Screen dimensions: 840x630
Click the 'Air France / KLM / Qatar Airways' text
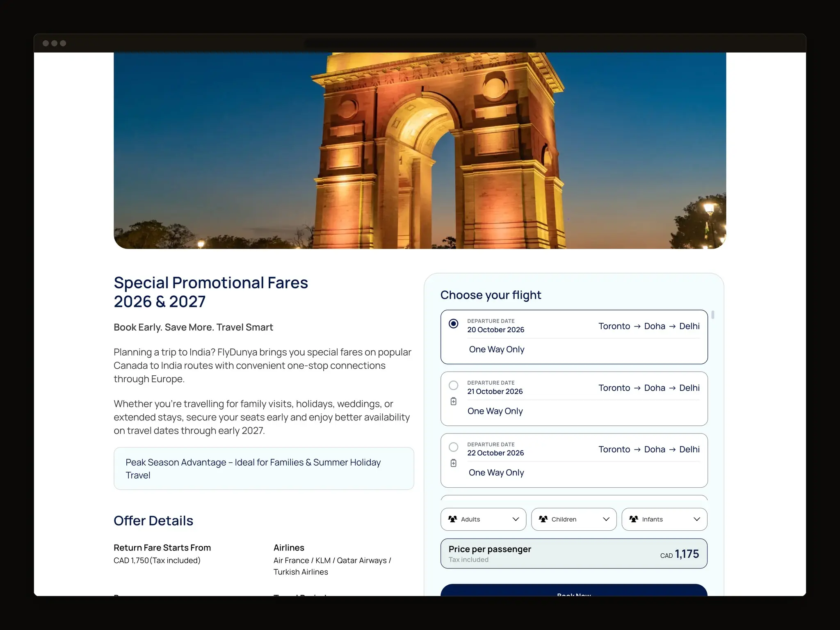[332, 566]
